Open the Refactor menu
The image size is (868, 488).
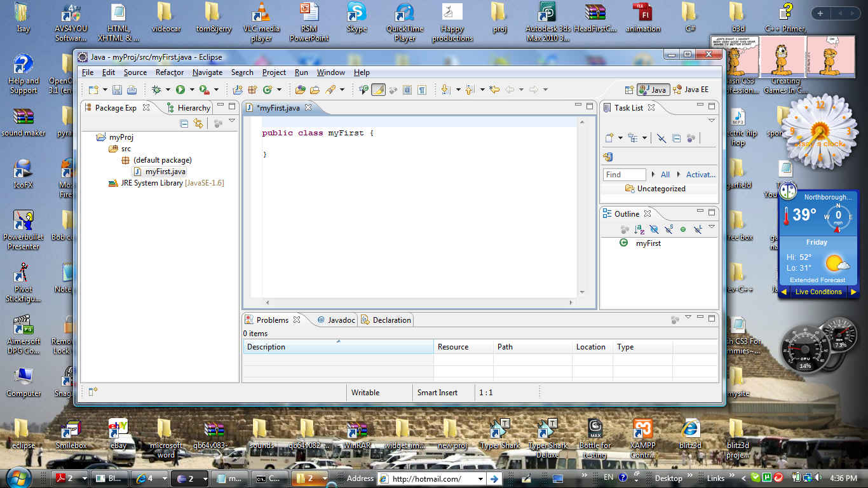(x=170, y=72)
